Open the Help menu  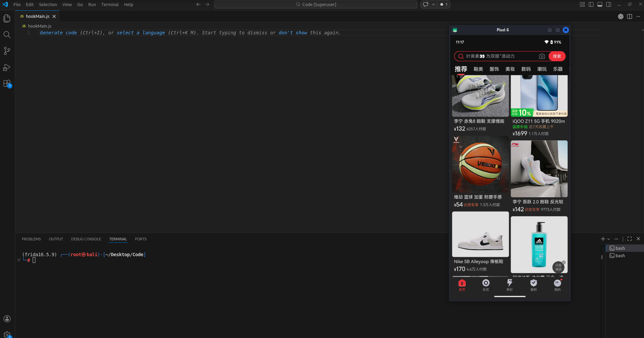click(128, 4)
